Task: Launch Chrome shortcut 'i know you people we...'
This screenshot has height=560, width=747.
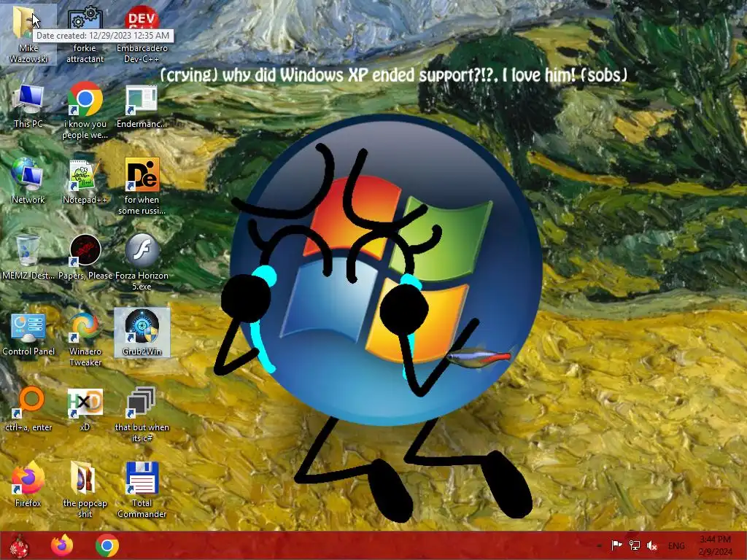Action: click(85, 111)
